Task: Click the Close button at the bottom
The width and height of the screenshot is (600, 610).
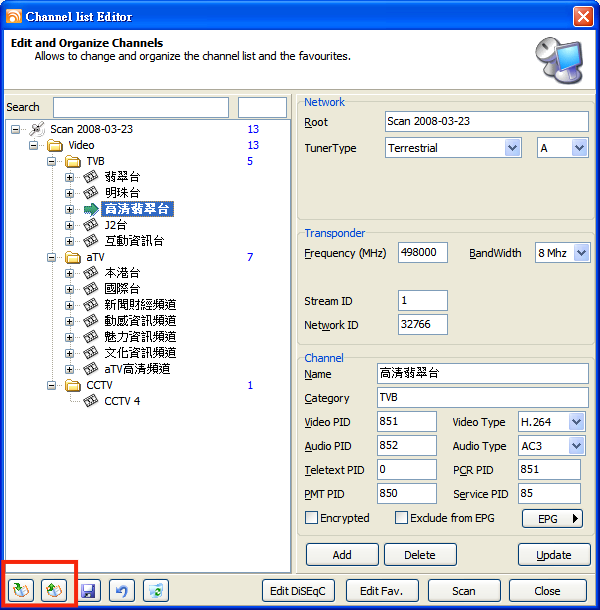Action: [x=548, y=591]
